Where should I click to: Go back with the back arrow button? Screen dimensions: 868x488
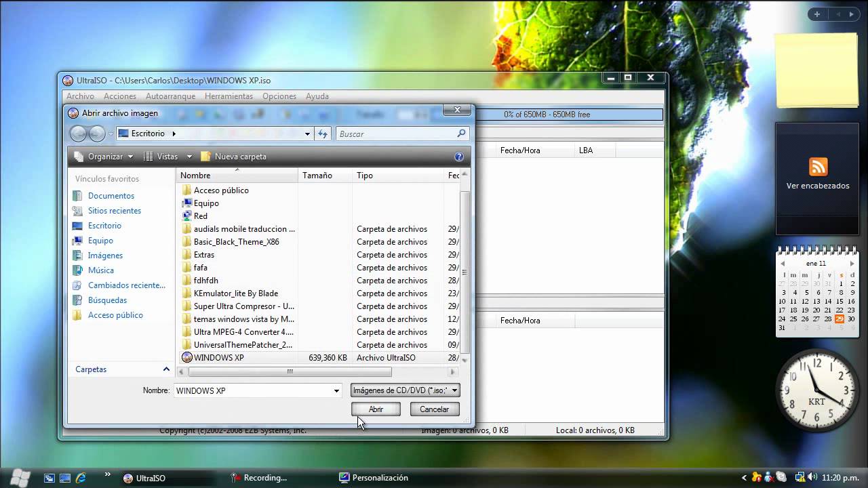pos(79,134)
